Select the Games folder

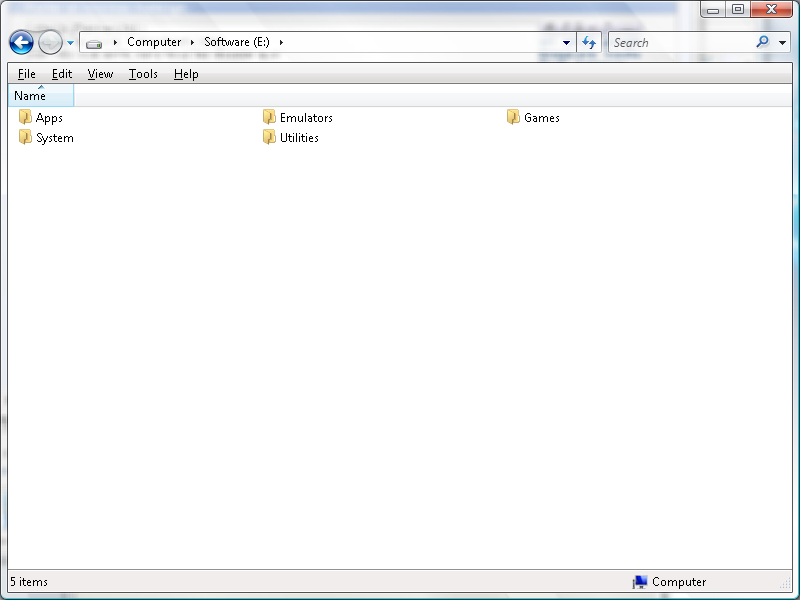pos(541,118)
